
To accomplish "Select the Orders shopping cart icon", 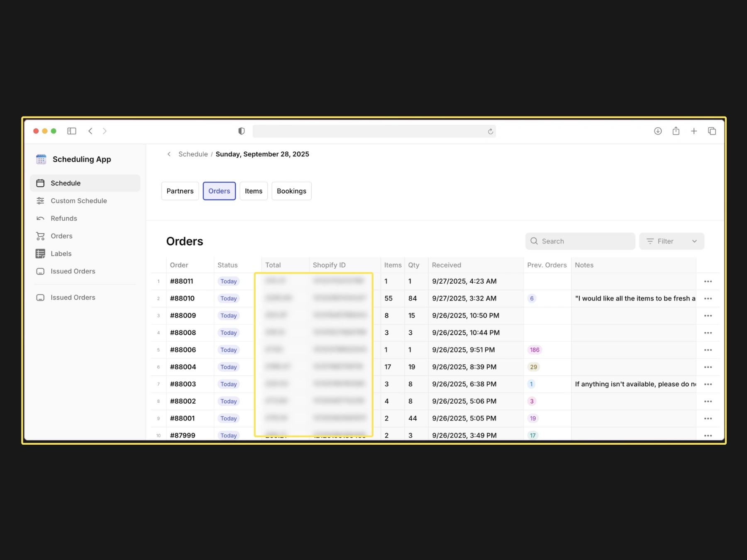I will click(40, 236).
